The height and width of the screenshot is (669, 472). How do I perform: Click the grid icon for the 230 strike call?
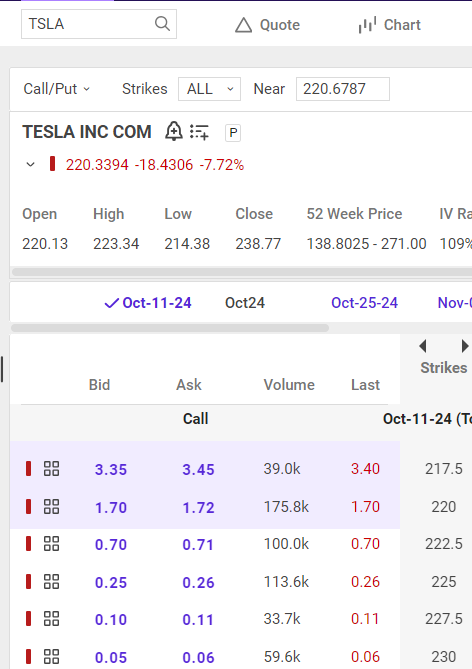click(52, 657)
